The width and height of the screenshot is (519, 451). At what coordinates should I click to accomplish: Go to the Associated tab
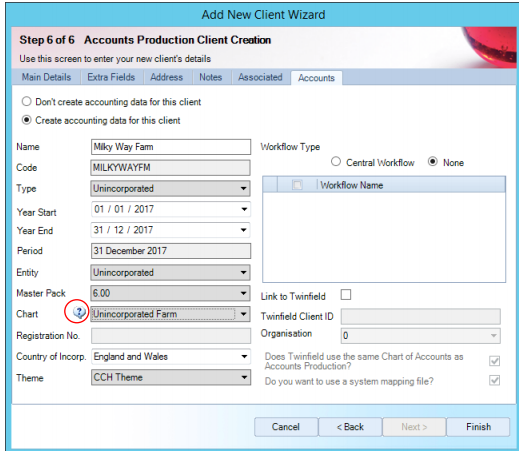pyautogui.click(x=260, y=77)
